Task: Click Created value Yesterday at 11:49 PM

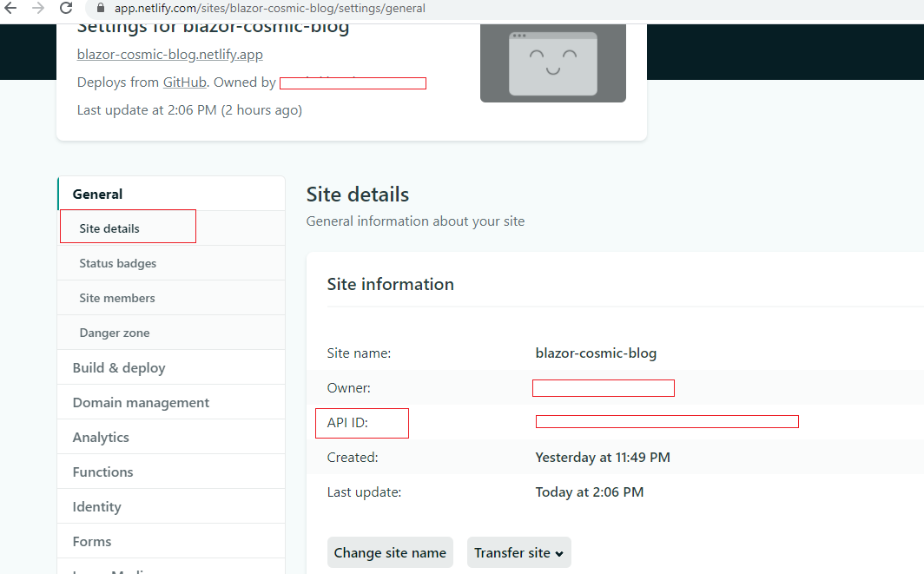Action: pos(603,458)
